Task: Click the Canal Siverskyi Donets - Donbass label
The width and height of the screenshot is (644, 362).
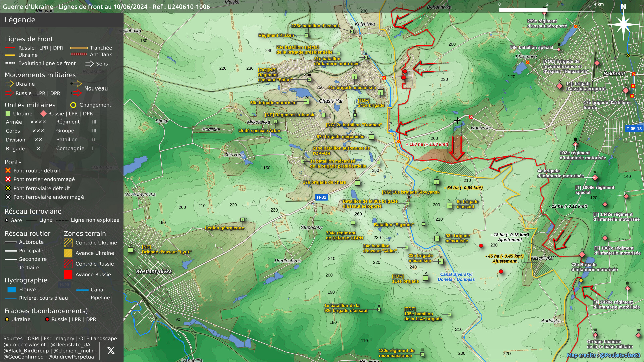Action: pos(456,277)
